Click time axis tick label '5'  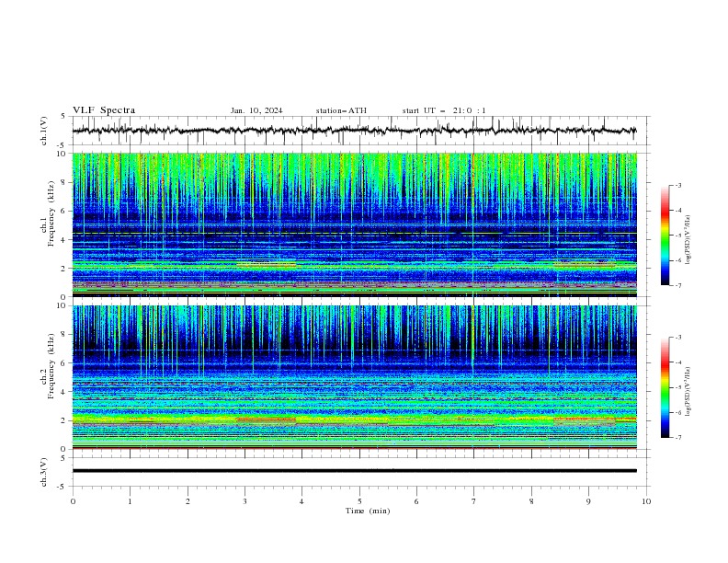(x=359, y=501)
